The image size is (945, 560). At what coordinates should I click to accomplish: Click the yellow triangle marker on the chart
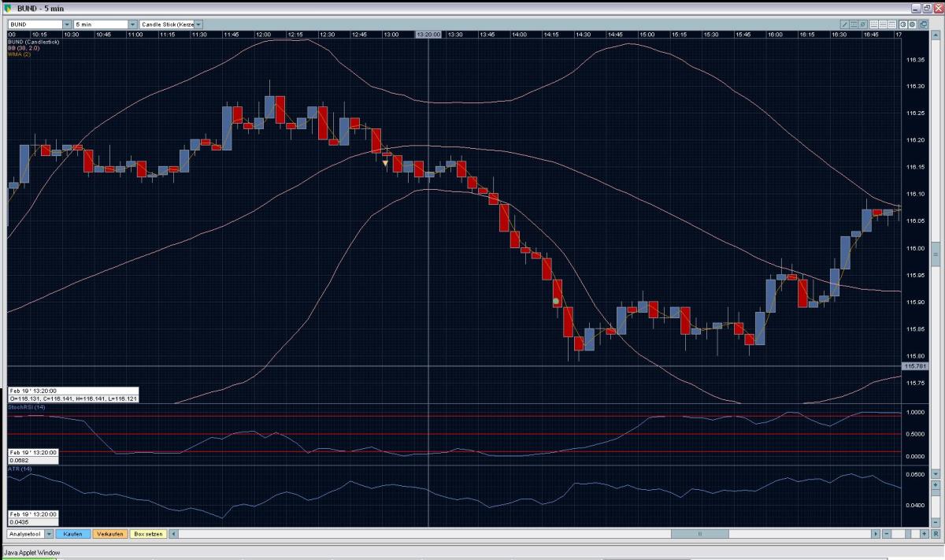coord(385,164)
